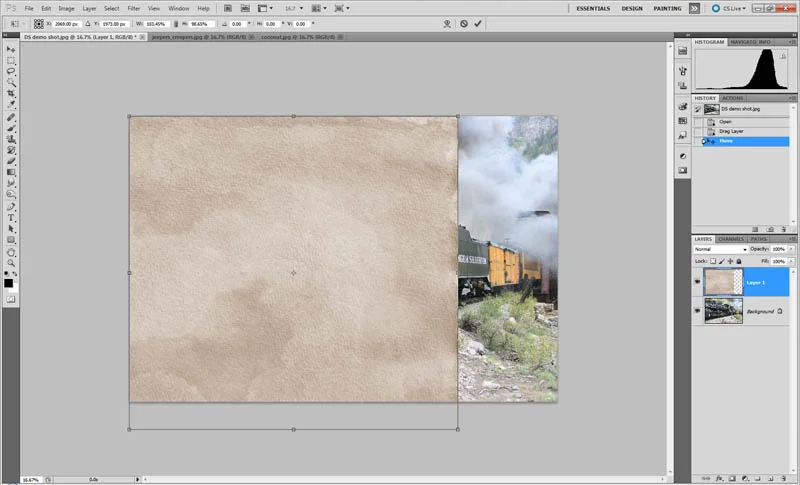Open the View Extras dropdown
Image resolution: width=800 pixels, height=485 pixels.
coord(265,9)
